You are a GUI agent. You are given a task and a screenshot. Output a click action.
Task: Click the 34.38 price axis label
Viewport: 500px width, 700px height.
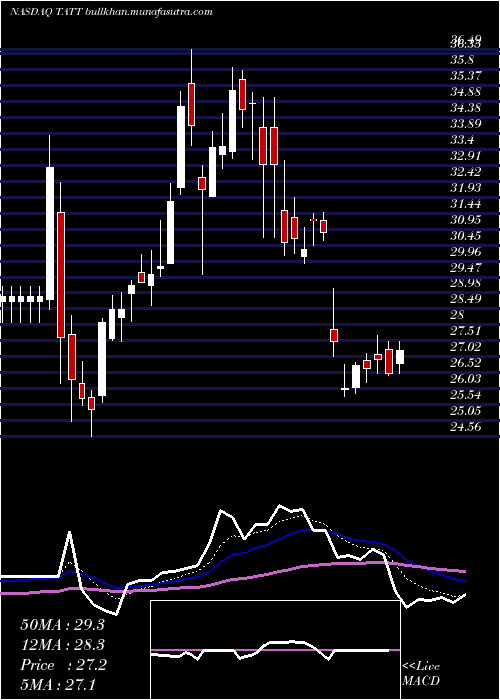point(465,108)
